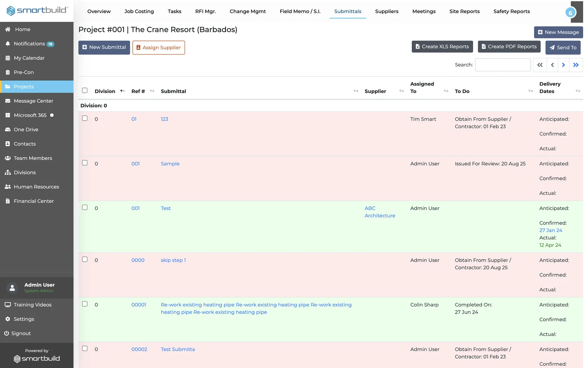The image size is (588, 368).
Task: Click the blue user avatar badge top right
Action: (570, 12)
